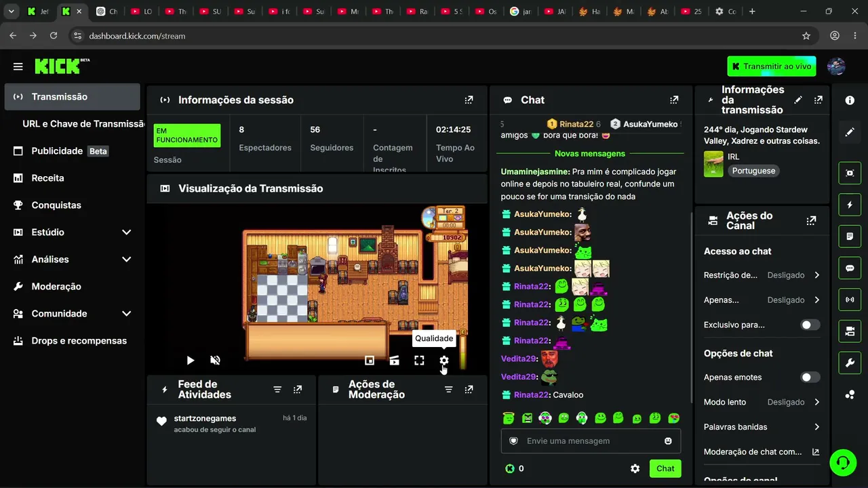Viewport: 868px width, 488px height.
Task: Click the Envie uma mensagem input field
Action: click(591, 441)
